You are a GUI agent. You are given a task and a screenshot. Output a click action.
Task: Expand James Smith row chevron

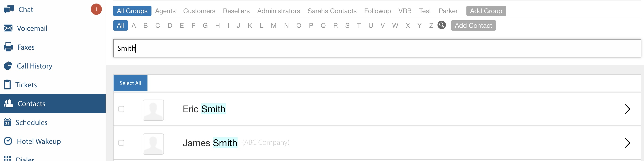(x=627, y=143)
